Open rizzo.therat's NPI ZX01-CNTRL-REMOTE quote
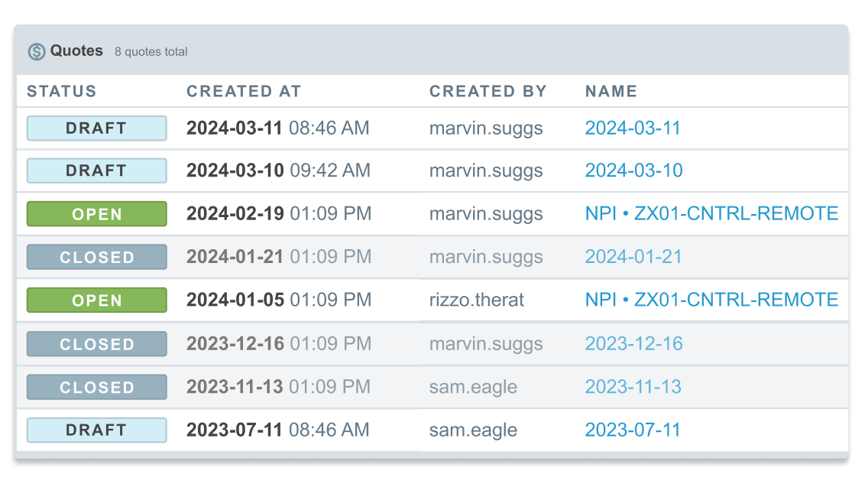 tap(711, 300)
